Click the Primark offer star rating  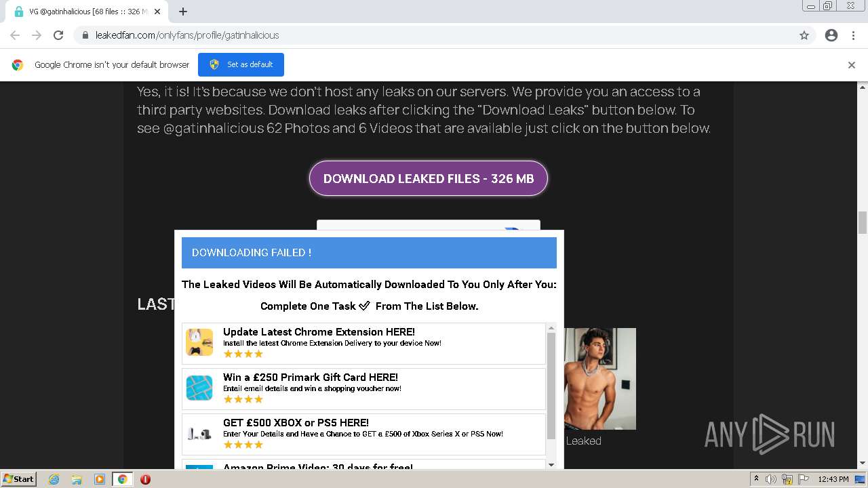pos(243,399)
